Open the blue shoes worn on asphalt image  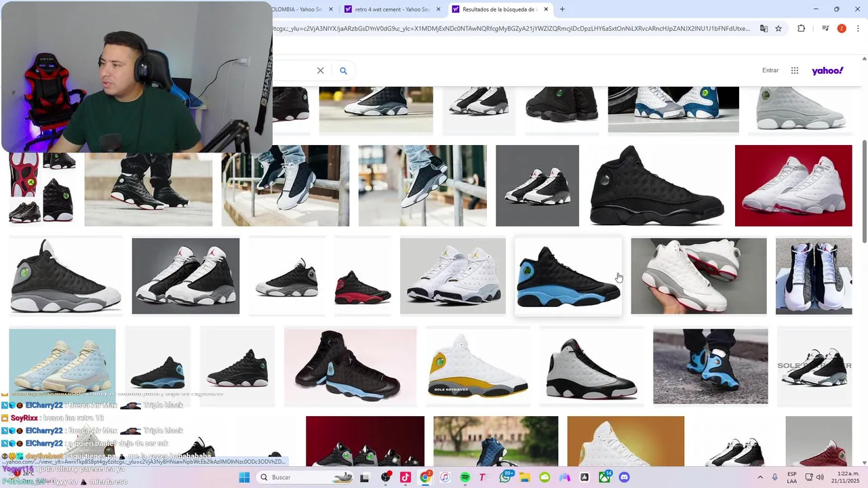(x=711, y=366)
